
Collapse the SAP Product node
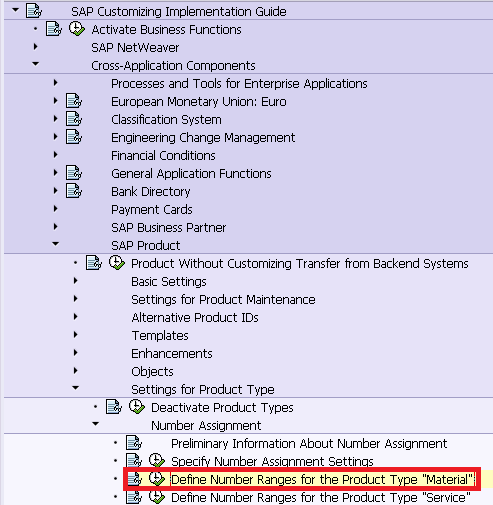pyautogui.click(x=55, y=244)
